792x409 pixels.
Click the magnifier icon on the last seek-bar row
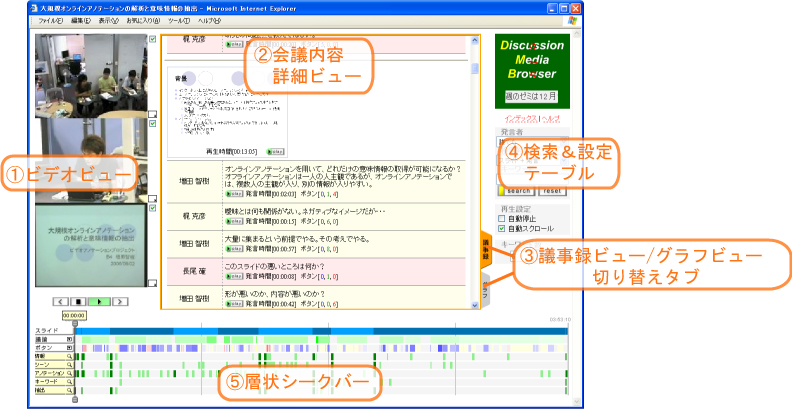point(70,390)
